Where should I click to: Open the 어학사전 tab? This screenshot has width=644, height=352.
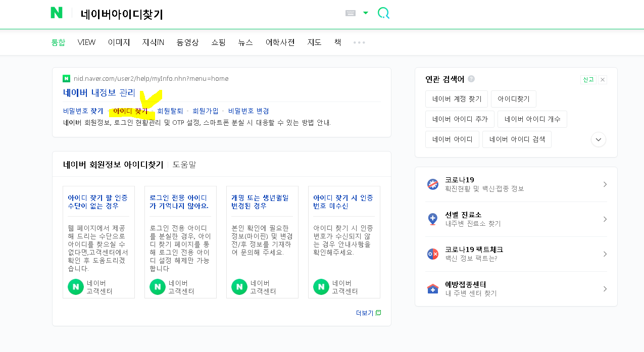280,42
